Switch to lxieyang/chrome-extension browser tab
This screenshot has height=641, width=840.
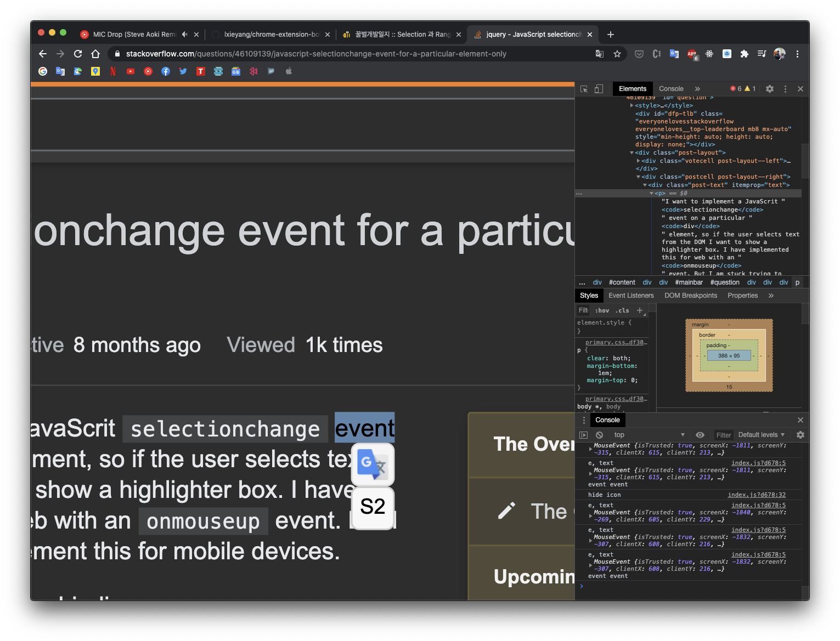tap(272, 34)
